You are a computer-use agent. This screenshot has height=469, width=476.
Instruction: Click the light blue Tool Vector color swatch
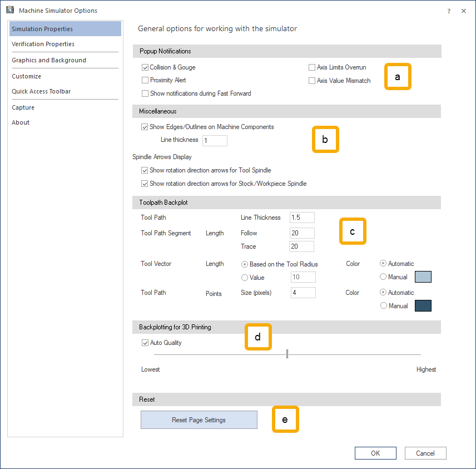coord(423,277)
